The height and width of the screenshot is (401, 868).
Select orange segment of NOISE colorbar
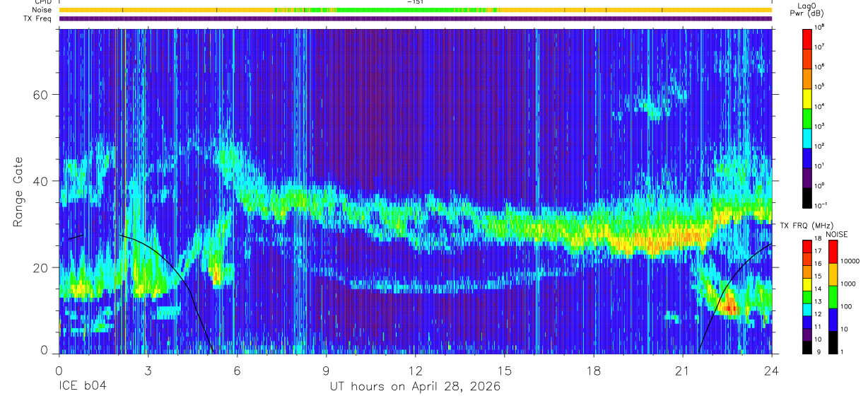833,274
